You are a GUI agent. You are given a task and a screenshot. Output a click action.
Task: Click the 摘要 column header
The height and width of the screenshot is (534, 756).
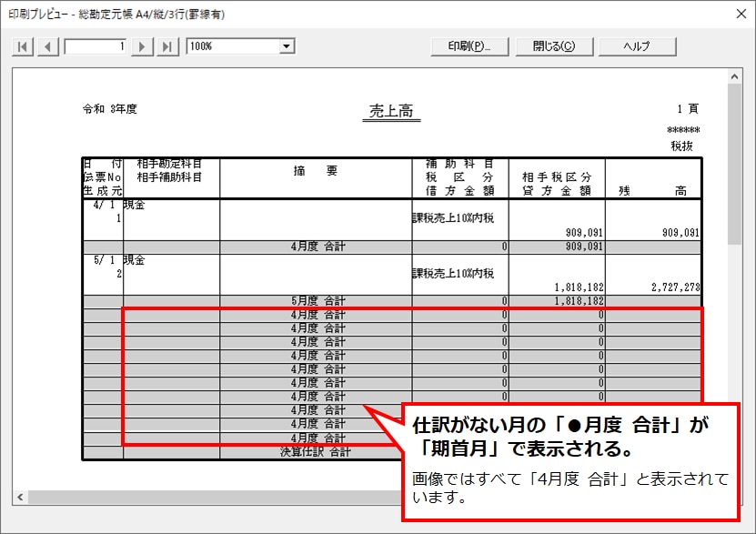click(x=316, y=171)
